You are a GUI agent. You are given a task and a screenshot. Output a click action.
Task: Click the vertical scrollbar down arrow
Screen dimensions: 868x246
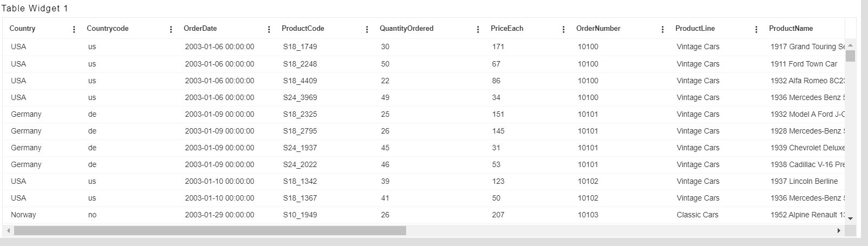pyautogui.click(x=850, y=218)
